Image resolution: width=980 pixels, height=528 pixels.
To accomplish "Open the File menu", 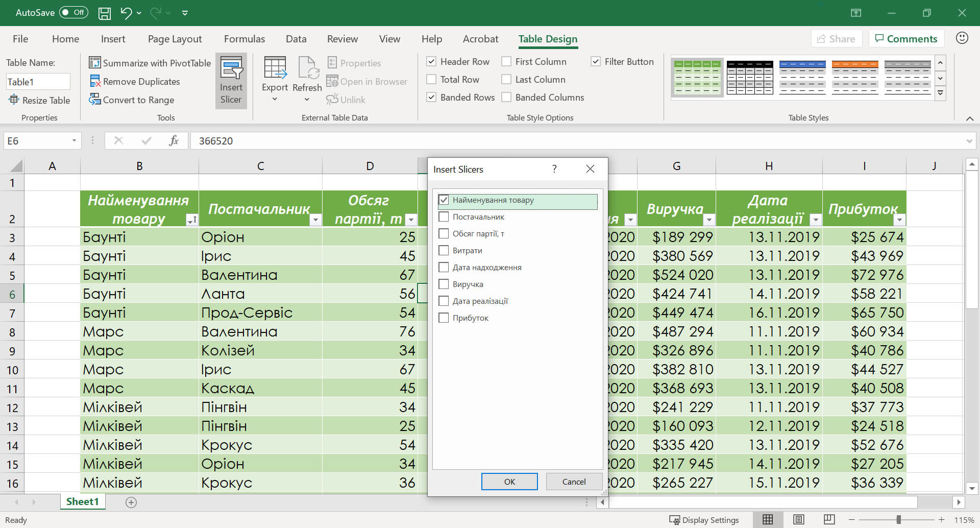I will coord(20,39).
